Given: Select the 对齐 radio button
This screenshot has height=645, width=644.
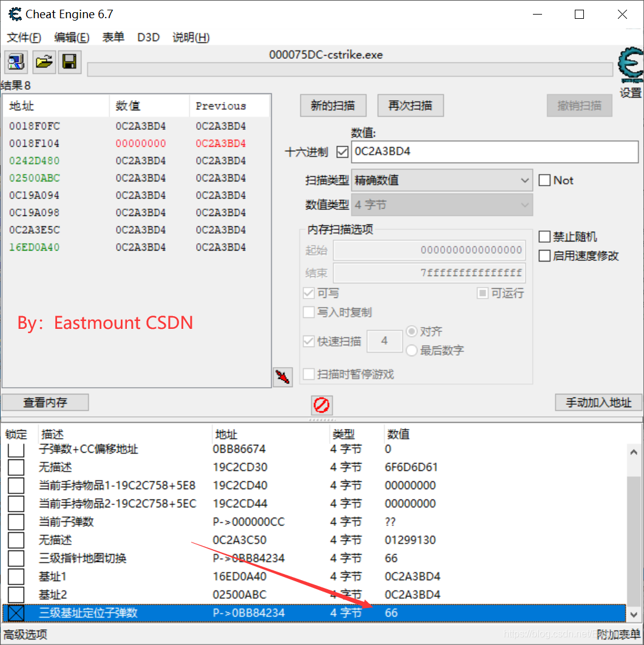Looking at the screenshot, I should pos(412,331).
